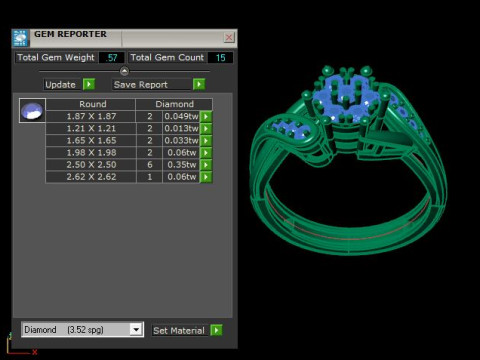Select the 1.98 X 1.98 size cell

[91, 153]
